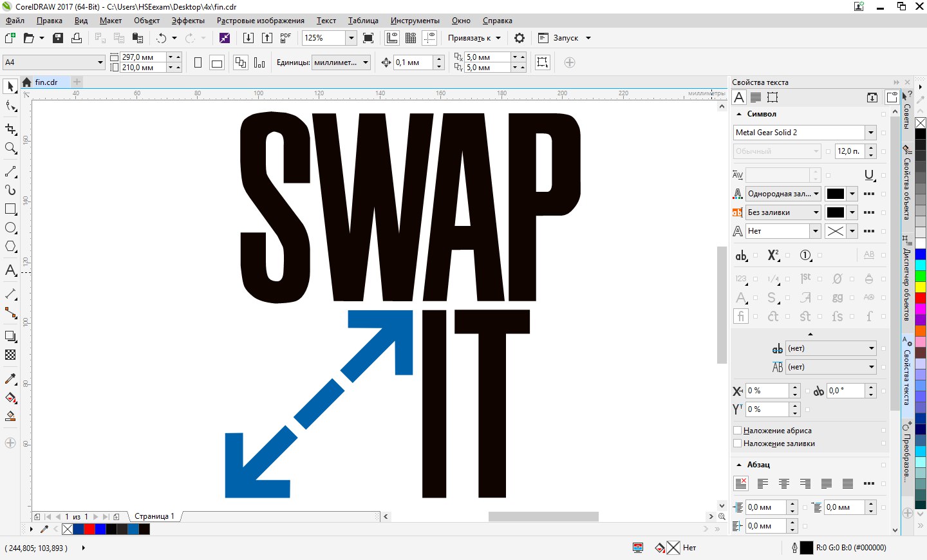Toggle underline style button
927x560 pixels.
869,175
